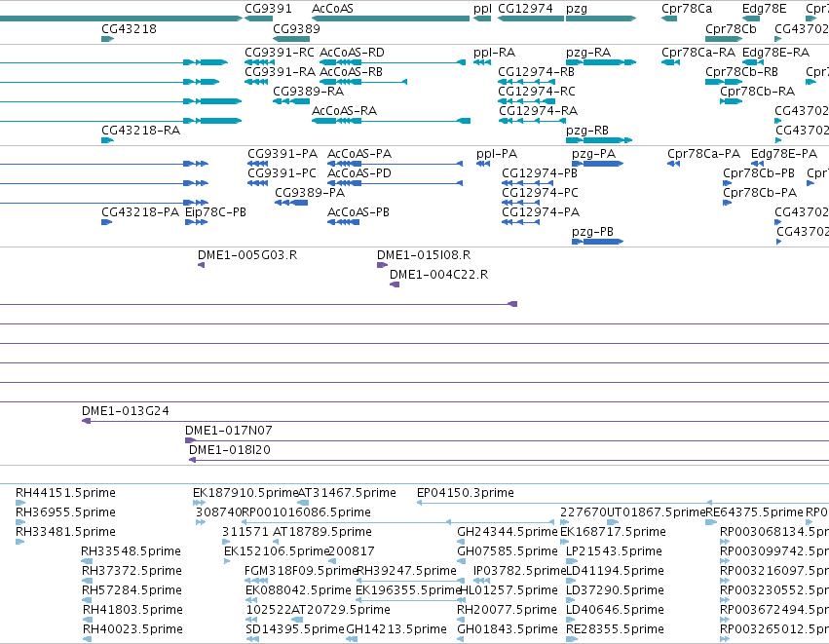This screenshot has height=644, width=829.
Task: Click EST GH14213.5prime
Action: [x=396, y=629]
